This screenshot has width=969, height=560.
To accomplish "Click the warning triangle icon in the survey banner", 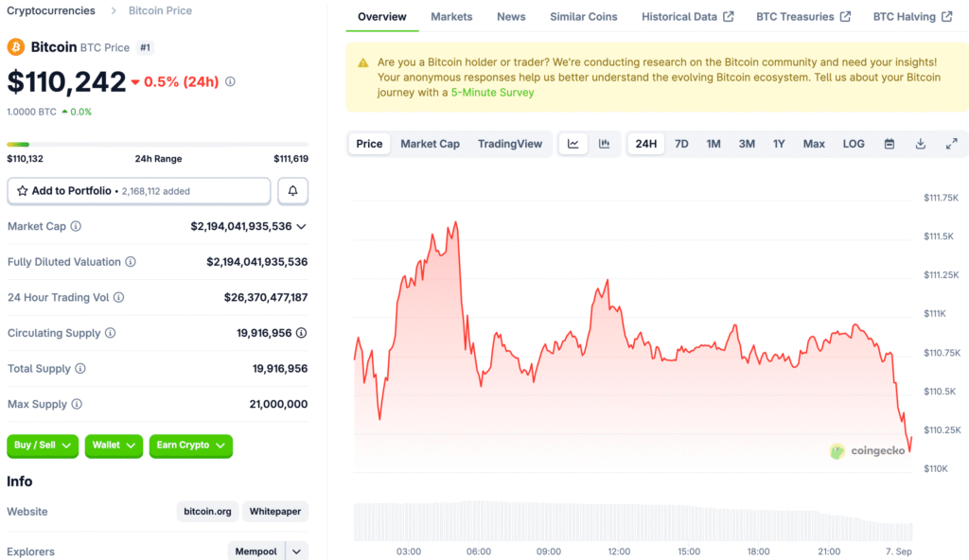I will pos(362,62).
